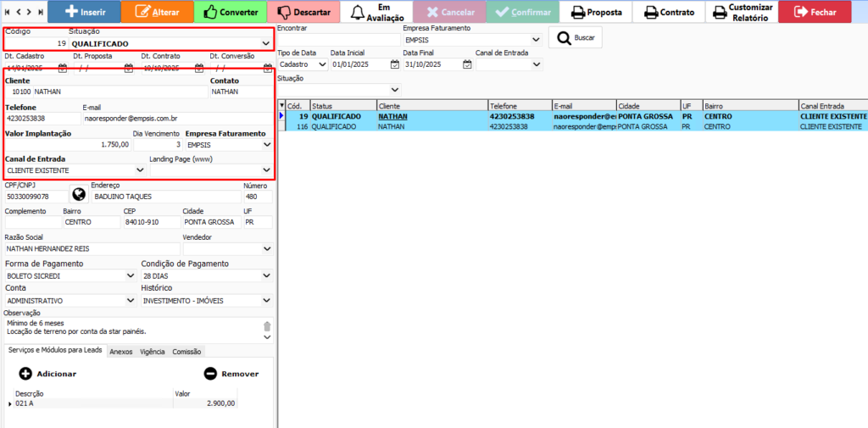The height and width of the screenshot is (428, 868).
Task: Open the Proposta print option
Action: (x=597, y=12)
